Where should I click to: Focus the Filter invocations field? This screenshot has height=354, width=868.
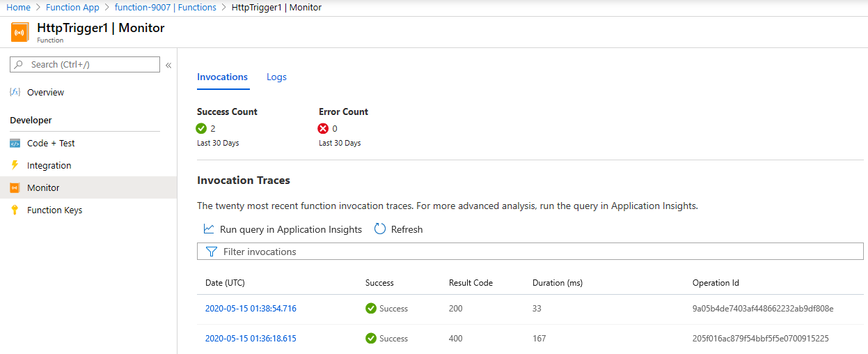point(530,252)
